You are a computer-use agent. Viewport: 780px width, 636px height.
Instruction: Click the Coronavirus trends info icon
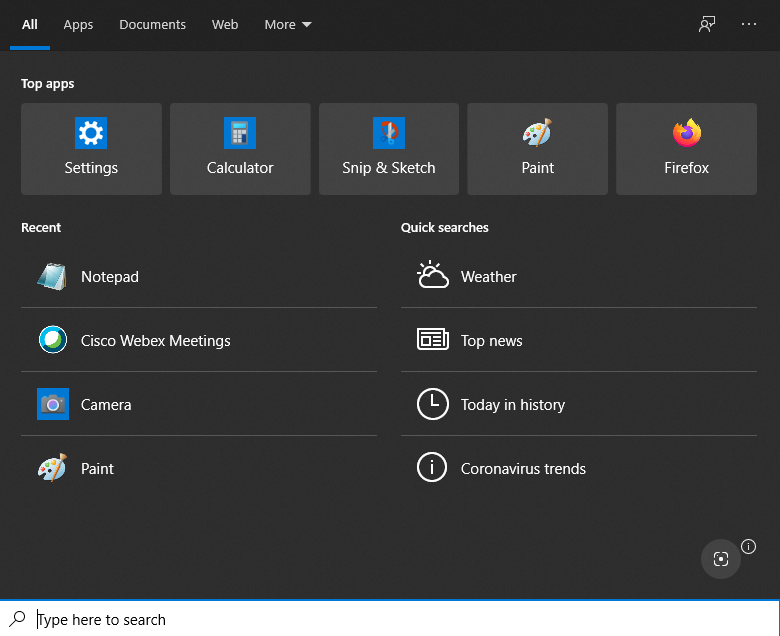tap(432, 467)
